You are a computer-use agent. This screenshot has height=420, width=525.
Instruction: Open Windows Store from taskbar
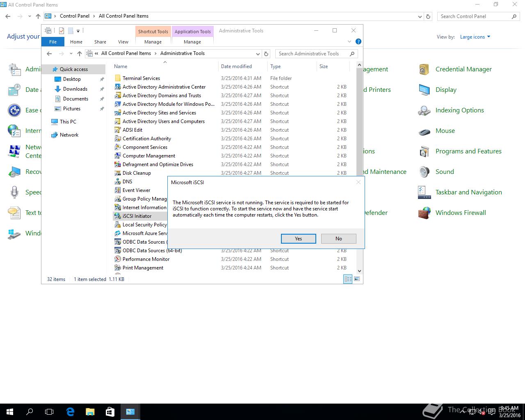tap(110, 412)
